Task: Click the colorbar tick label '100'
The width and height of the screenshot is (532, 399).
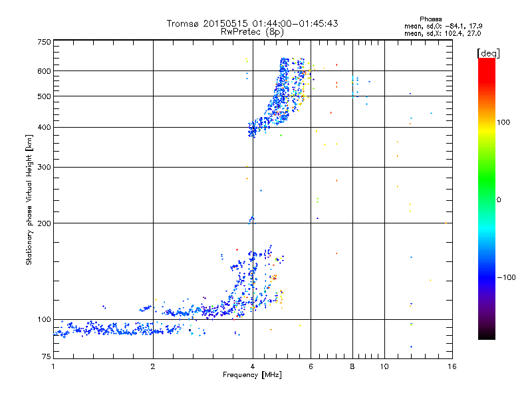Action: point(503,122)
